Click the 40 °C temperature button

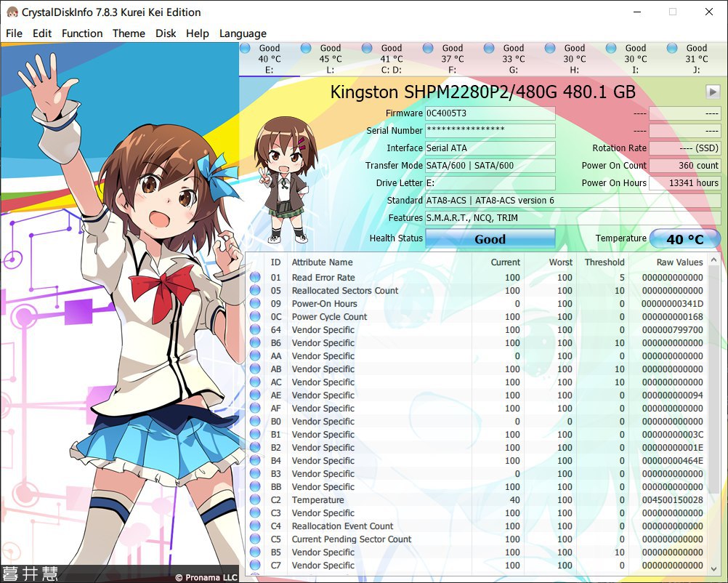[685, 238]
